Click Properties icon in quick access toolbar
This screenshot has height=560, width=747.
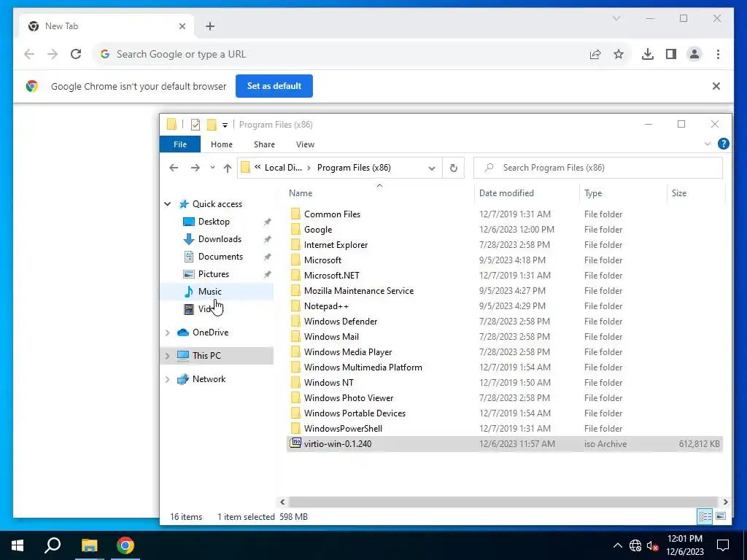(x=196, y=125)
